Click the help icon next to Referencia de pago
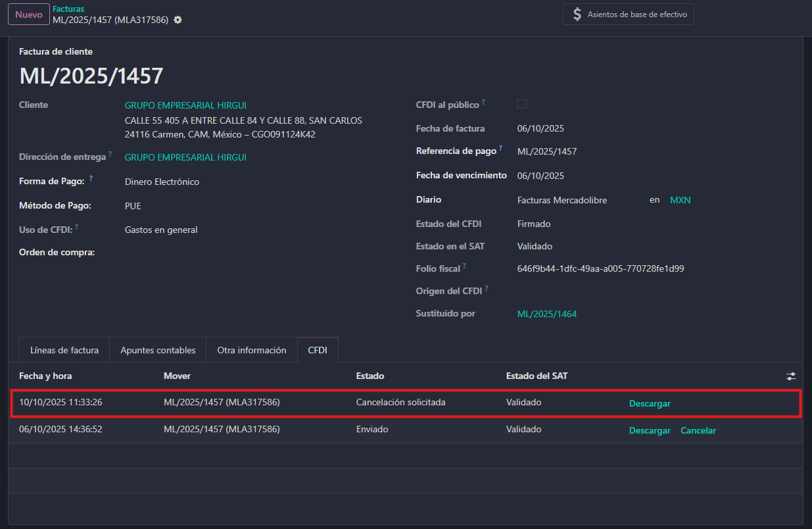812x529 pixels. coord(501,149)
